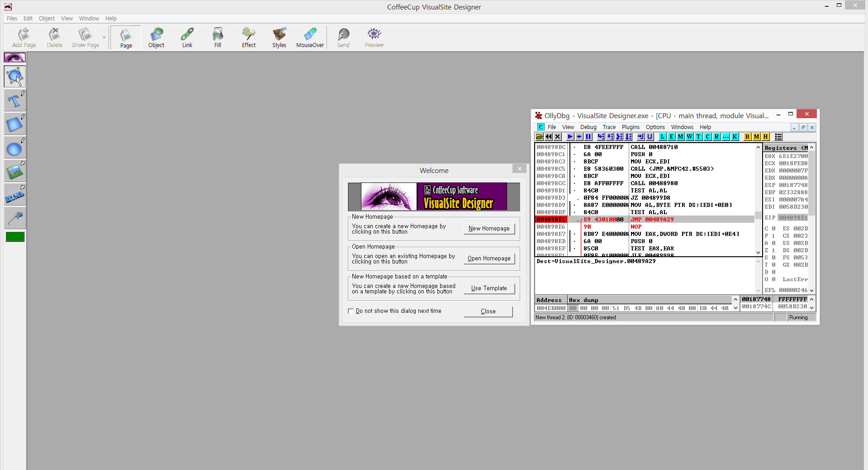The width and height of the screenshot is (868, 470).
Task: Click OllyDbg Execute till user code U icon
Action: click(x=650, y=137)
